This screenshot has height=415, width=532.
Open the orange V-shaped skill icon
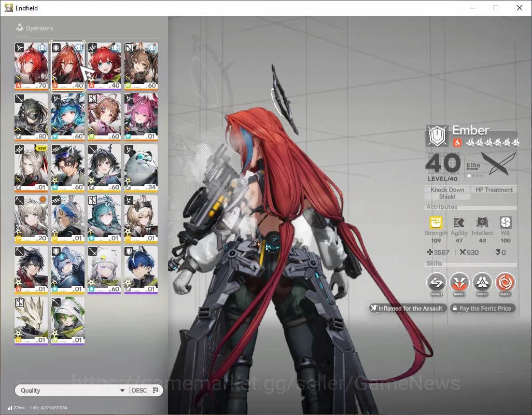pyautogui.click(x=459, y=282)
